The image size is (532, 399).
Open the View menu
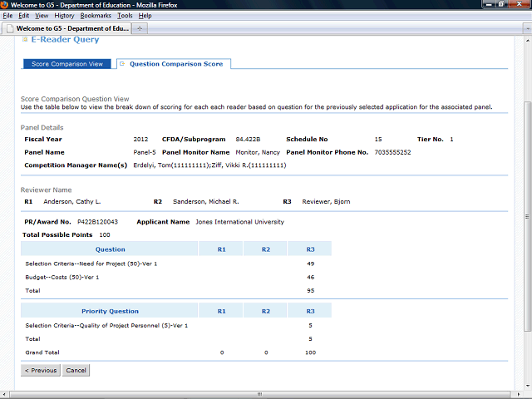(x=42, y=16)
